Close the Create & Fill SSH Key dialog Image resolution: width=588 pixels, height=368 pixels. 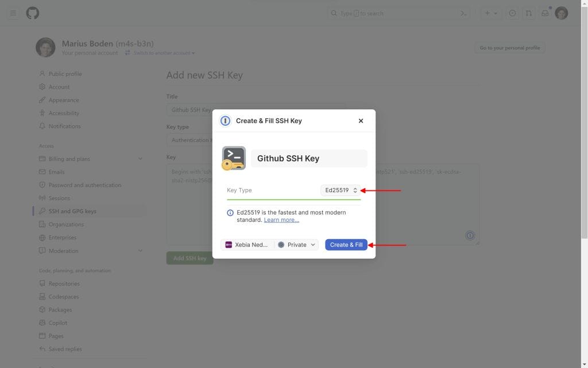pos(361,121)
